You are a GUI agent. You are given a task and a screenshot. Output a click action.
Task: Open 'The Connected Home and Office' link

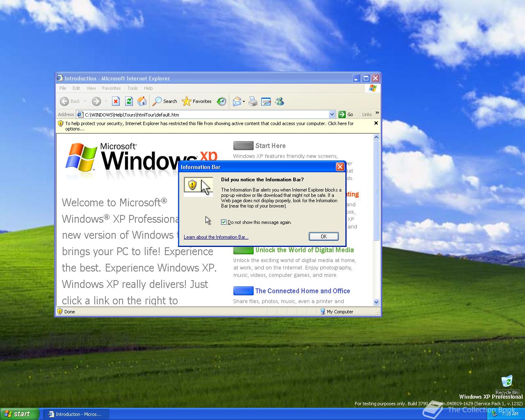click(x=303, y=291)
